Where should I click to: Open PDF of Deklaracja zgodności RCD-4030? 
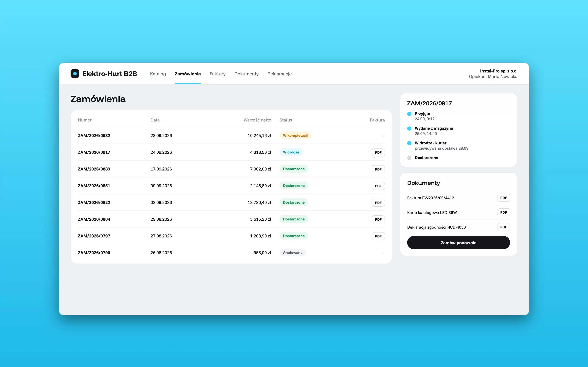503,227
